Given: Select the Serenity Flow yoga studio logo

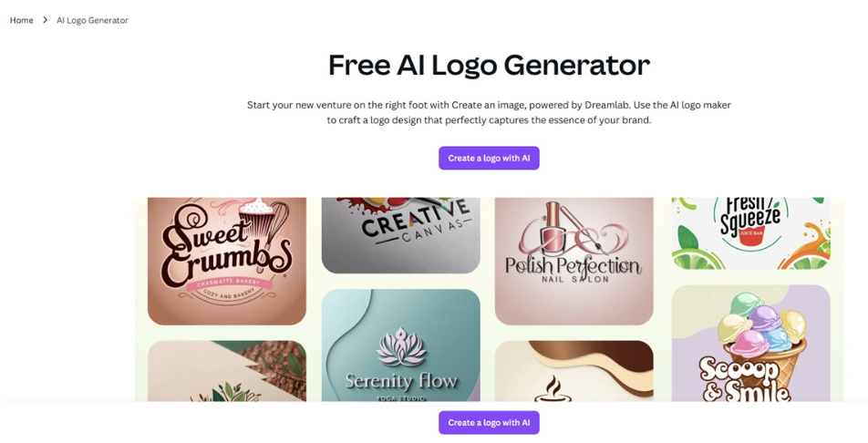Looking at the screenshot, I should coord(401,345).
